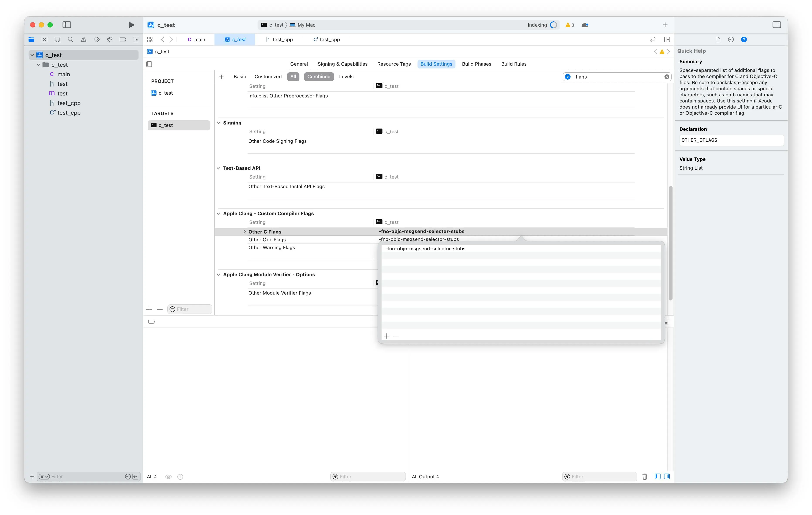The width and height of the screenshot is (812, 515).
Task: Open the History inspector clock icon
Action: pos(731,39)
